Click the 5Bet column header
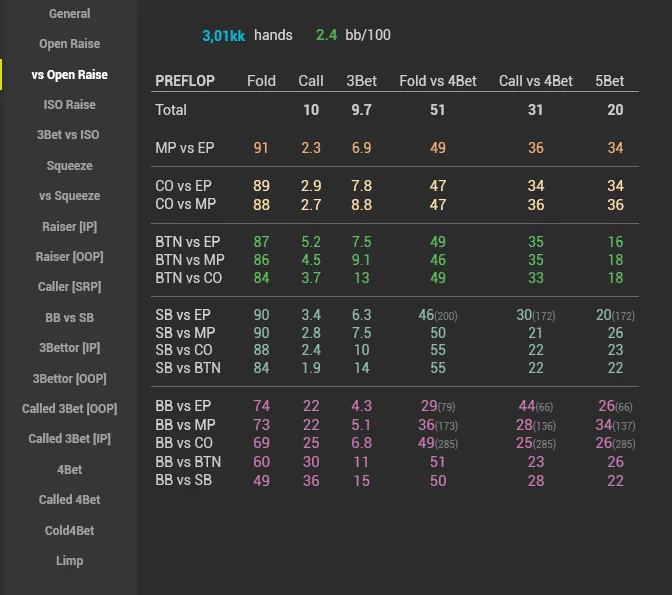This screenshot has height=595, width=672. click(x=609, y=81)
